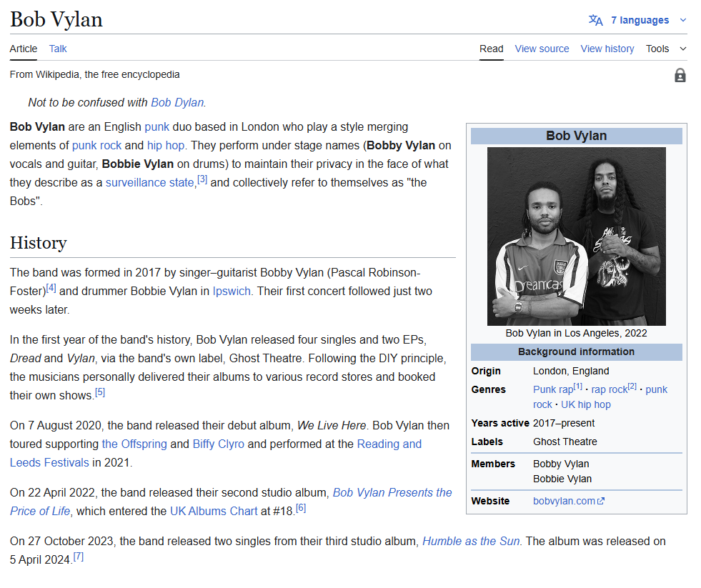The image size is (701, 588).
Task: Open the View history tab
Action: [607, 49]
